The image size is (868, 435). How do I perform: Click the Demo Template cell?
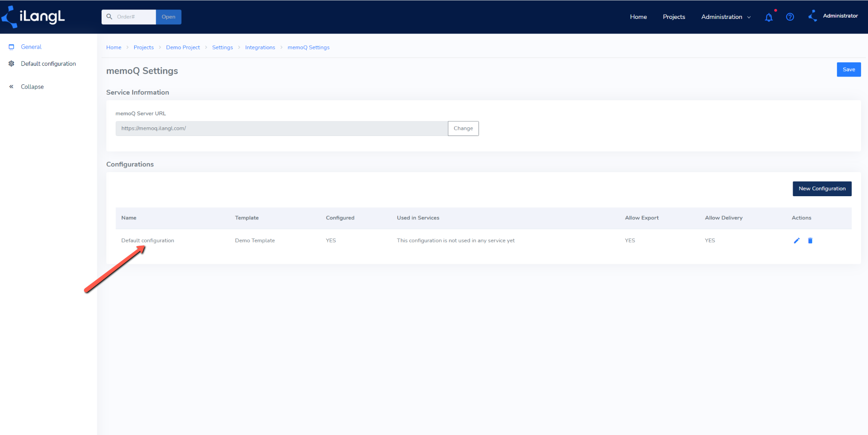click(255, 241)
